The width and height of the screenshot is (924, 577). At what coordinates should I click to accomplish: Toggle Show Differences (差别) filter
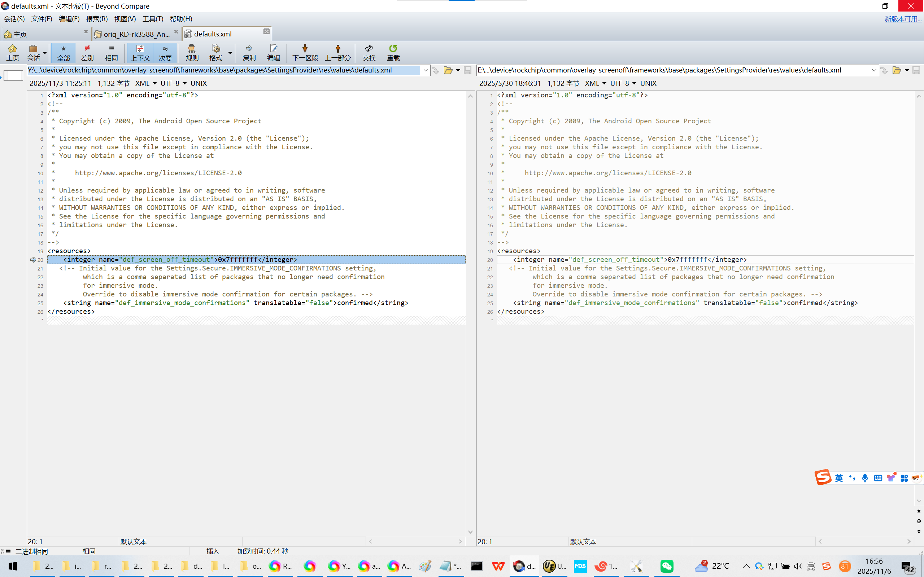(87, 52)
